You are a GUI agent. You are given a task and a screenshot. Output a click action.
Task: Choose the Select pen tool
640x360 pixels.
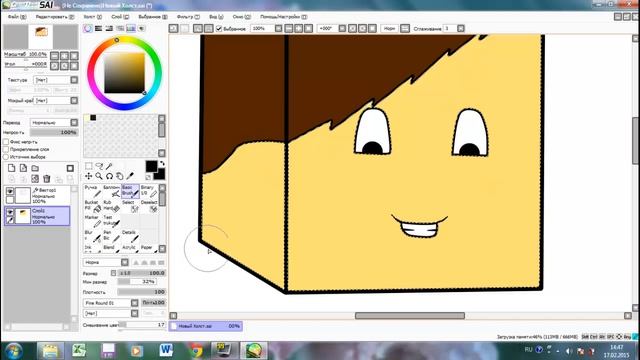pyautogui.click(x=130, y=206)
